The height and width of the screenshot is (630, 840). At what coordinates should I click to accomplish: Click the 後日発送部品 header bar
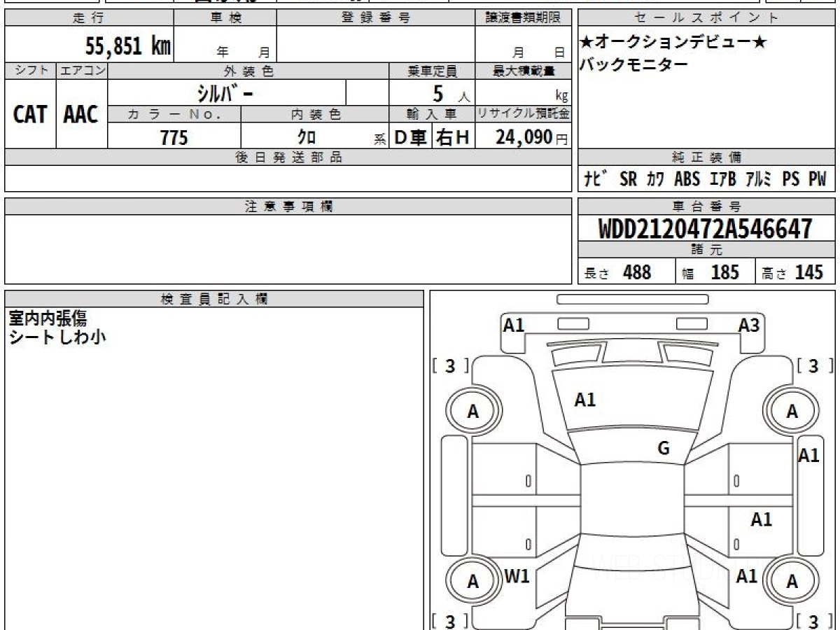pos(288,157)
